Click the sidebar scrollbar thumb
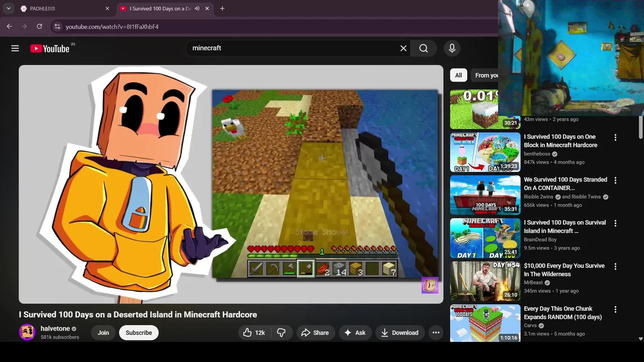The width and height of the screenshot is (644, 362). pos(640,127)
